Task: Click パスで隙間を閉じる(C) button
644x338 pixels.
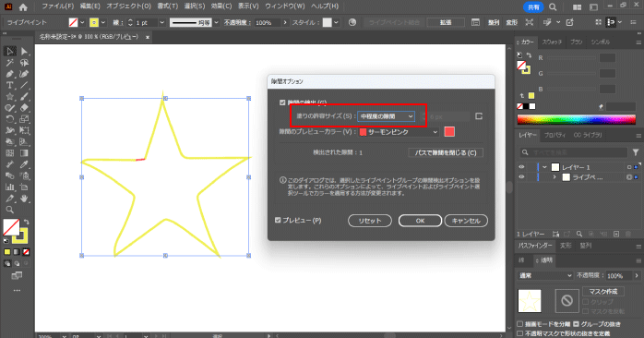Action: [446, 152]
